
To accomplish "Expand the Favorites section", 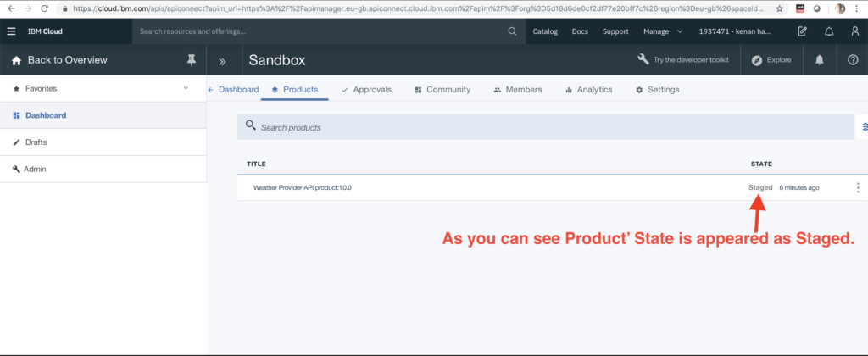I will pyautogui.click(x=186, y=88).
